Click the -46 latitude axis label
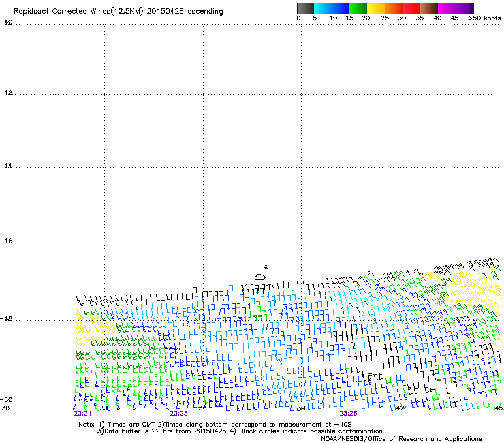This screenshot has height=443, width=504. pos(6,241)
